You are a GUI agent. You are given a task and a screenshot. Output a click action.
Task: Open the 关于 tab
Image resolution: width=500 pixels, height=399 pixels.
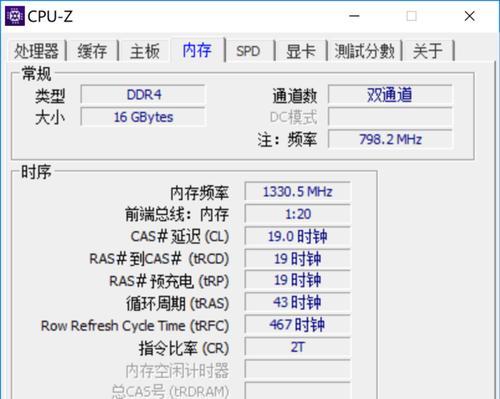tap(428, 51)
